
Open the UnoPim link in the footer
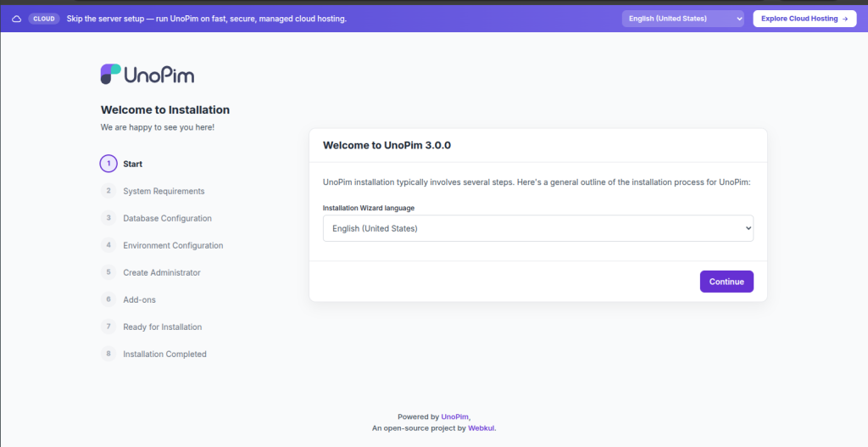[454, 416]
